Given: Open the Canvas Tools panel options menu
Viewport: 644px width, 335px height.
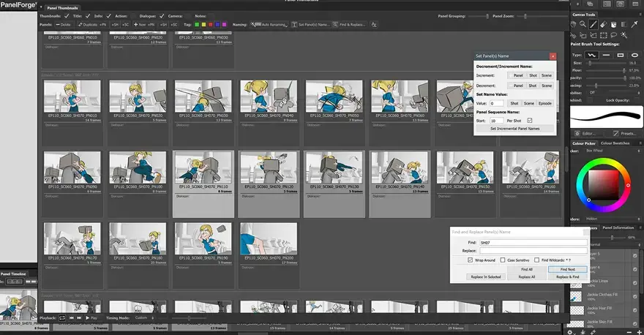Looking at the screenshot, I should [640, 15].
